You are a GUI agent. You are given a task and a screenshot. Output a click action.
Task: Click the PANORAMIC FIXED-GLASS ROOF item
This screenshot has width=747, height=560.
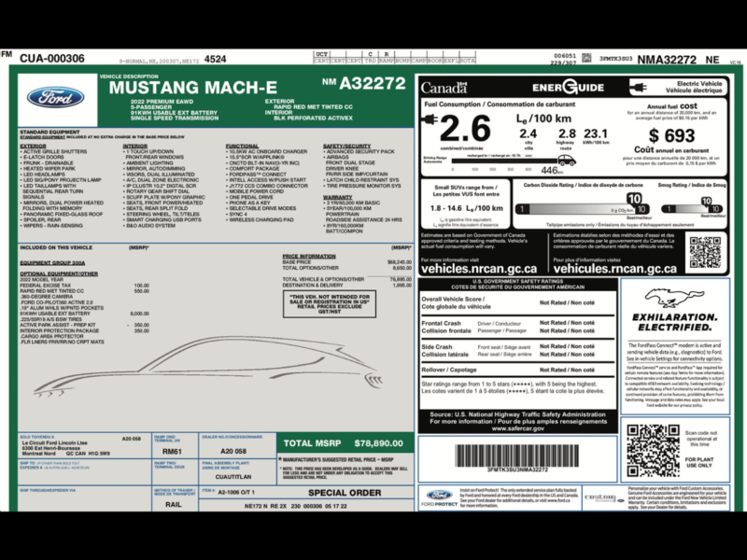tap(62, 215)
